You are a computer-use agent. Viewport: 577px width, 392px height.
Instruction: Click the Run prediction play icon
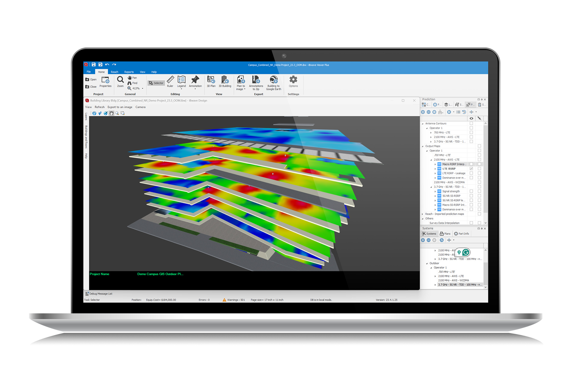click(x=449, y=112)
